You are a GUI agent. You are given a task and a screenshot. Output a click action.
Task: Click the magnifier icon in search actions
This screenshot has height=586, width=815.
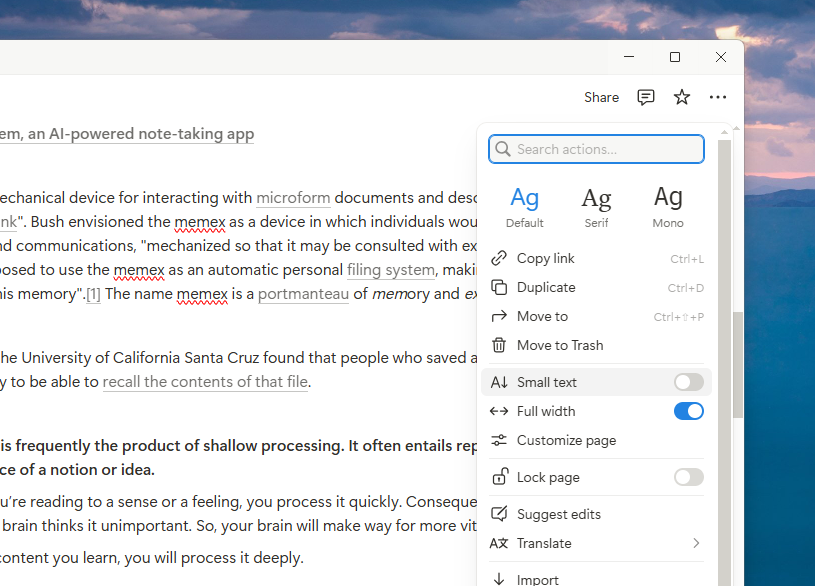(x=503, y=149)
